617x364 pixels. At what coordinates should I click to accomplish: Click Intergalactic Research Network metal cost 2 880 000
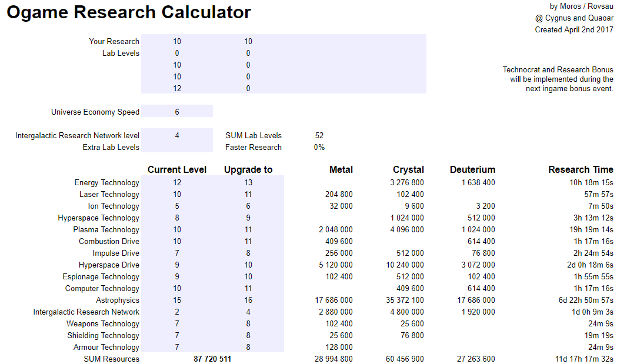[336, 312]
